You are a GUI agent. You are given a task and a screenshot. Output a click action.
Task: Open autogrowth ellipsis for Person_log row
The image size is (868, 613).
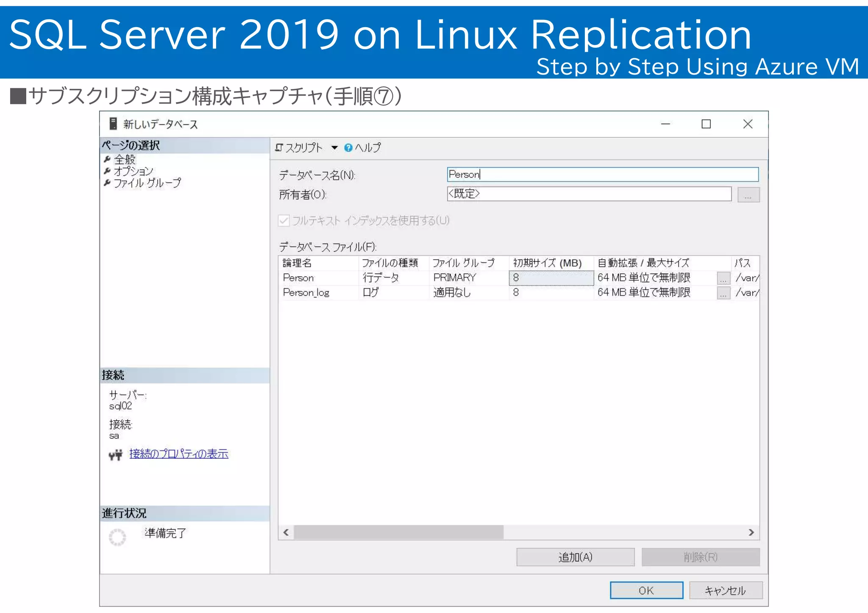(x=723, y=293)
